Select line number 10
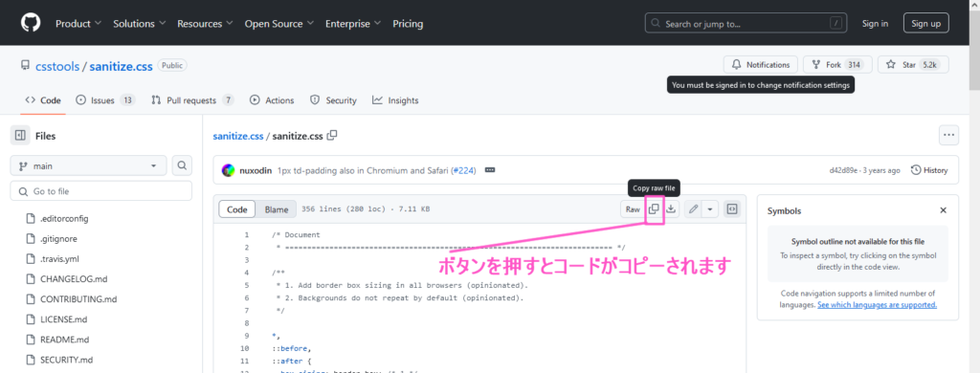Screen dimensions: 980x373 (x=244, y=348)
